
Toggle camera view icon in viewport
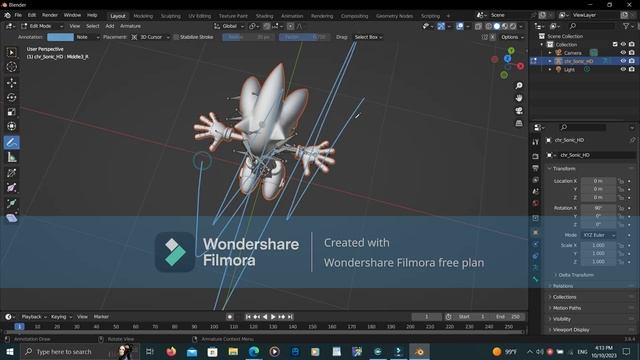coord(519,111)
